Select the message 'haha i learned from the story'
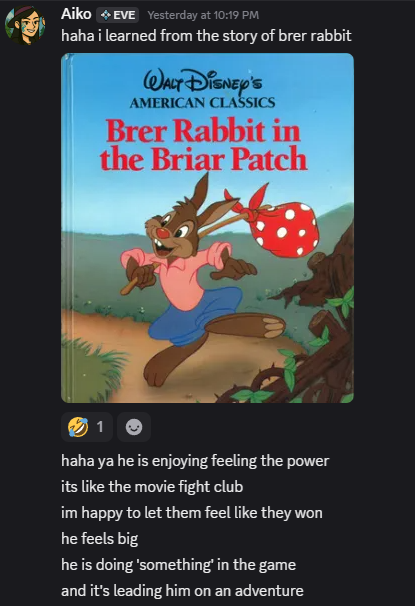This screenshot has height=606, width=415. (206, 36)
